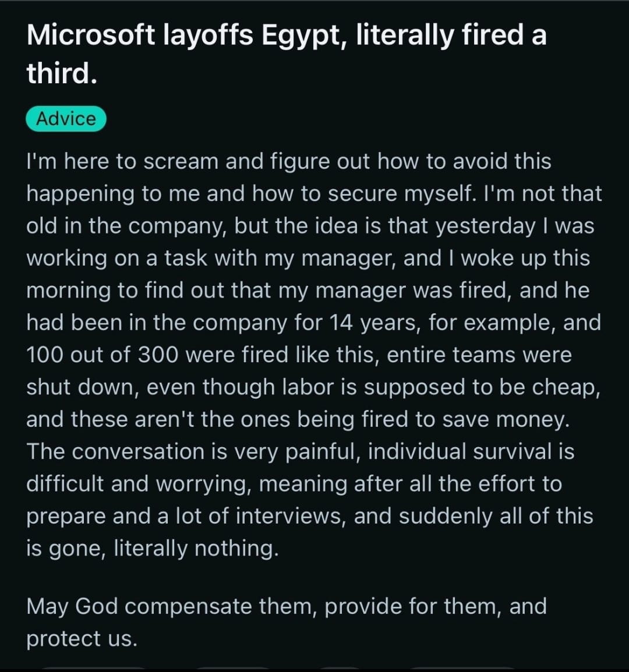The width and height of the screenshot is (629, 672).
Task: Click the phrase 'is gone, literally nothing.'
Action: pos(152,548)
